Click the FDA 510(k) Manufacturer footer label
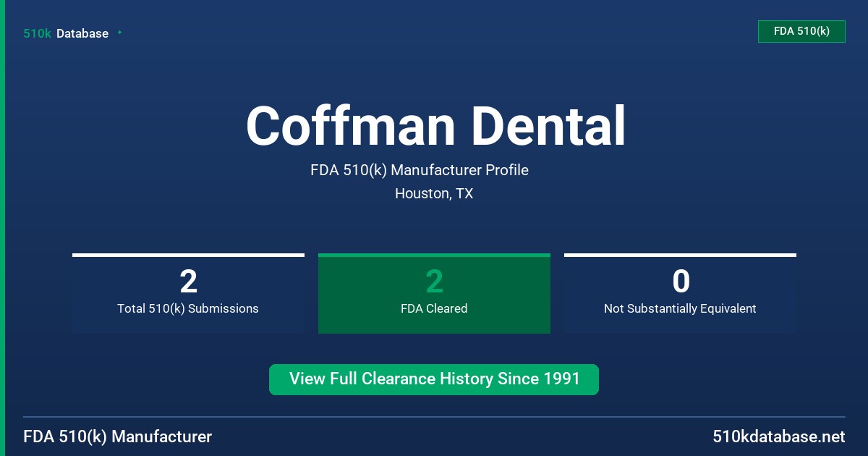The height and width of the screenshot is (456, 868). [118, 437]
